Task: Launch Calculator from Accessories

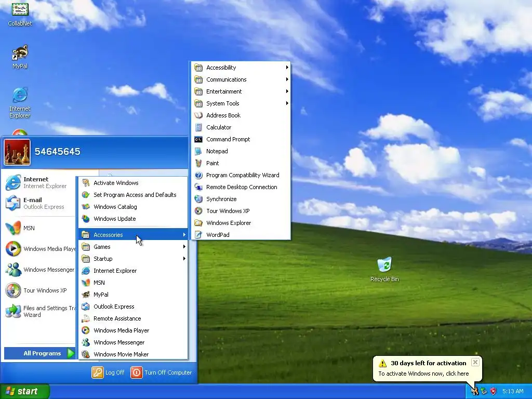Action: coord(241,127)
